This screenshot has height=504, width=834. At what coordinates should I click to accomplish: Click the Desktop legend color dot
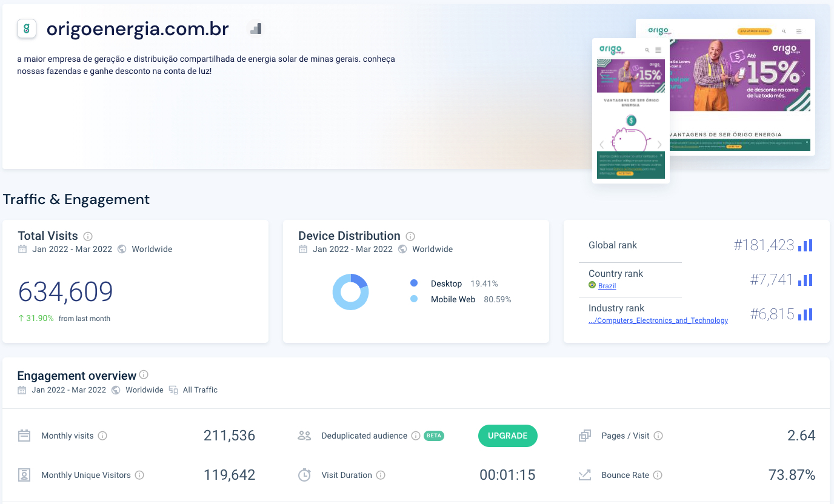(414, 283)
